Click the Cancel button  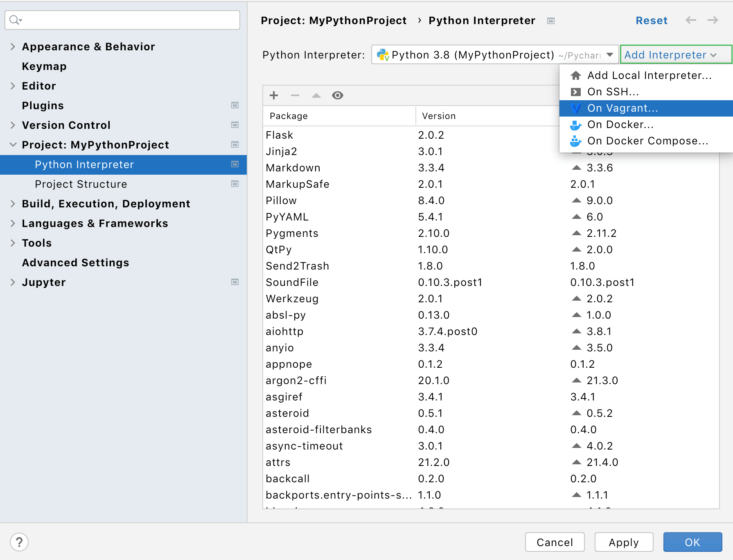pos(555,542)
